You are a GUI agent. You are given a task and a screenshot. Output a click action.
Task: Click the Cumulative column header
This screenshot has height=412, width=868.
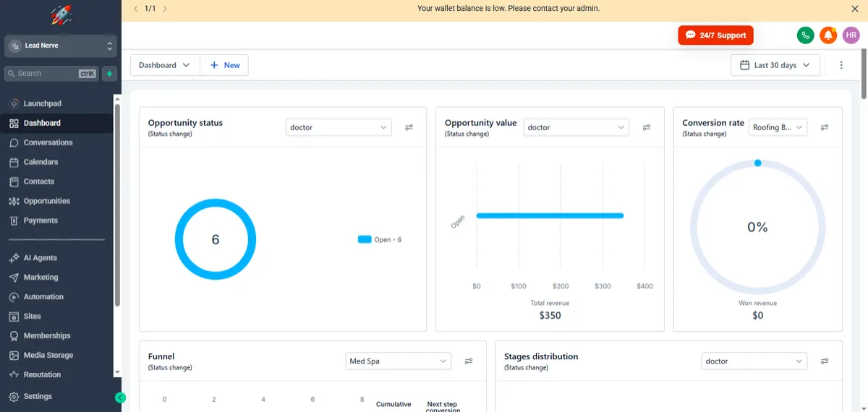tap(393, 404)
